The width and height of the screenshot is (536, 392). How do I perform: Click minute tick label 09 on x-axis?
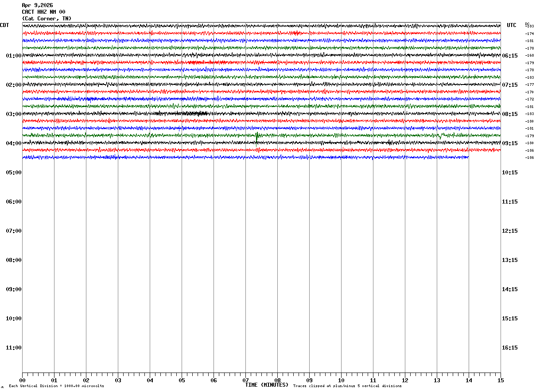point(309,380)
